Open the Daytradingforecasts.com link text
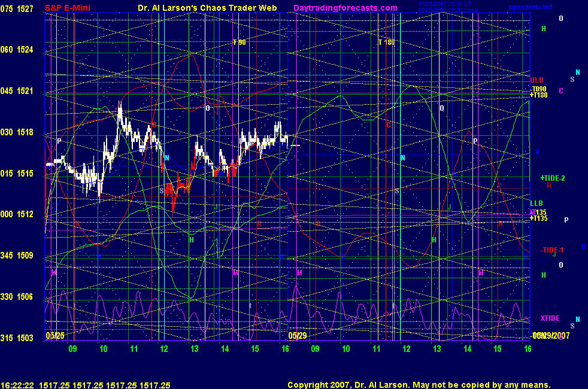Viewport: 588px width, 389px height. [x=345, y=8]
